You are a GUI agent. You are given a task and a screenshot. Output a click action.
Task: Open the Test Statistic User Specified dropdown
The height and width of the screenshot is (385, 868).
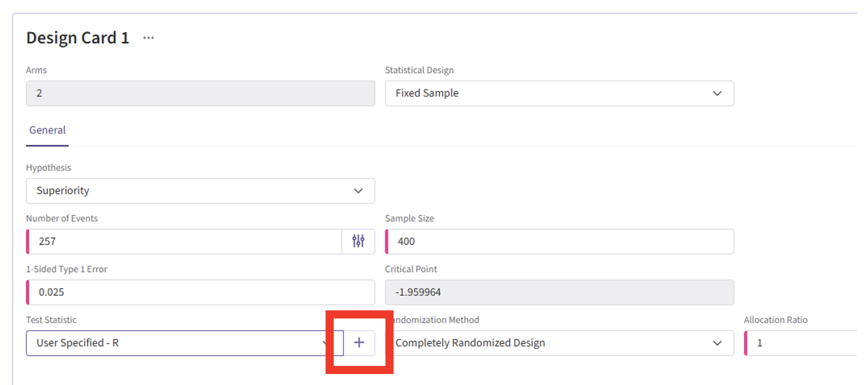point(177,343)
